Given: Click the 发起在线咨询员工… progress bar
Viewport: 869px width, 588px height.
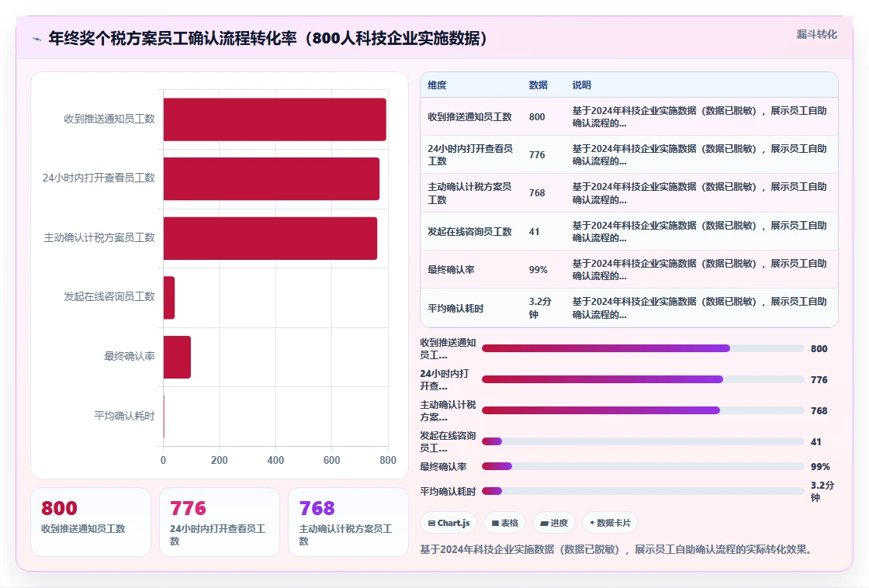Looking at the screenshot, I should 643,441.
